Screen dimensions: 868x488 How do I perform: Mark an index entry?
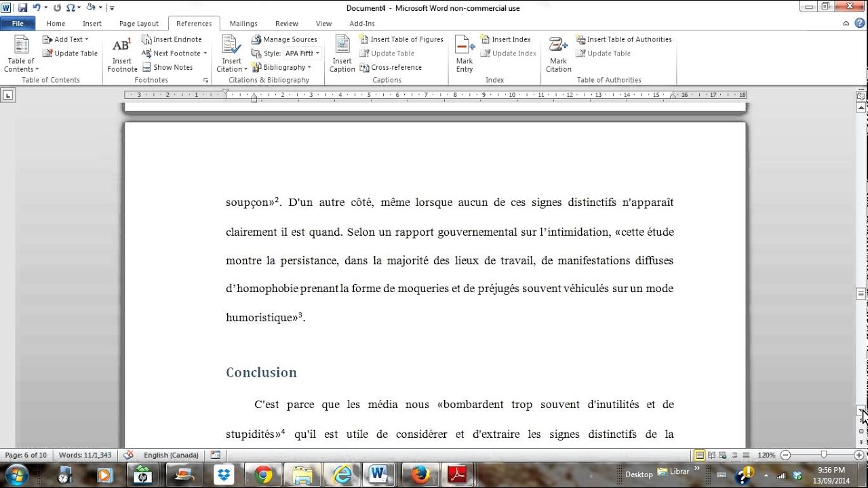pyautogui.click(x=465, y=54)
